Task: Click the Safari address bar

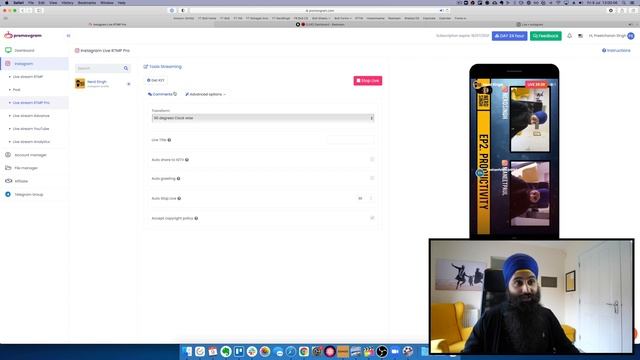Action: coord(320,11)
